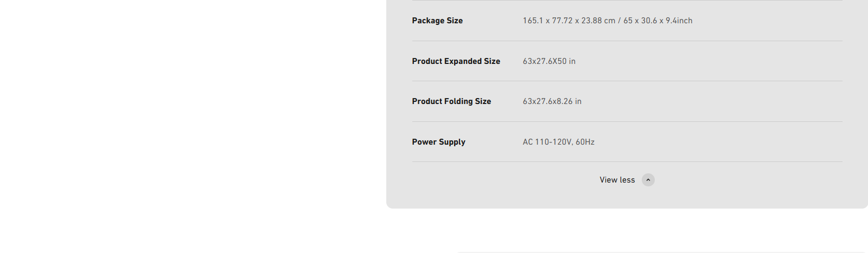The width and height of the screenshot is (868, 253).
Task: Click the "Package Size" spec label
Action: [x=437, y=21]
